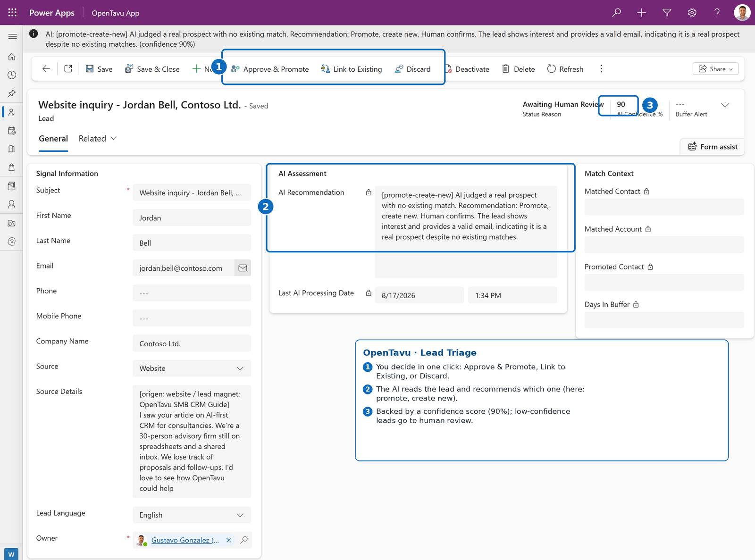Open the more commands vertical ellipsis
Viewport: 755px width, 560px height.
pyautogui.click(x=601, y=69)
